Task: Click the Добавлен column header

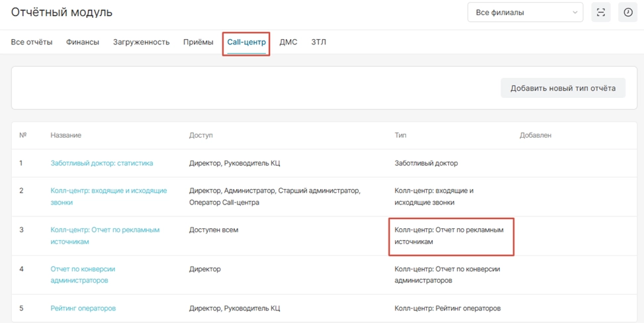Action: 535,135
